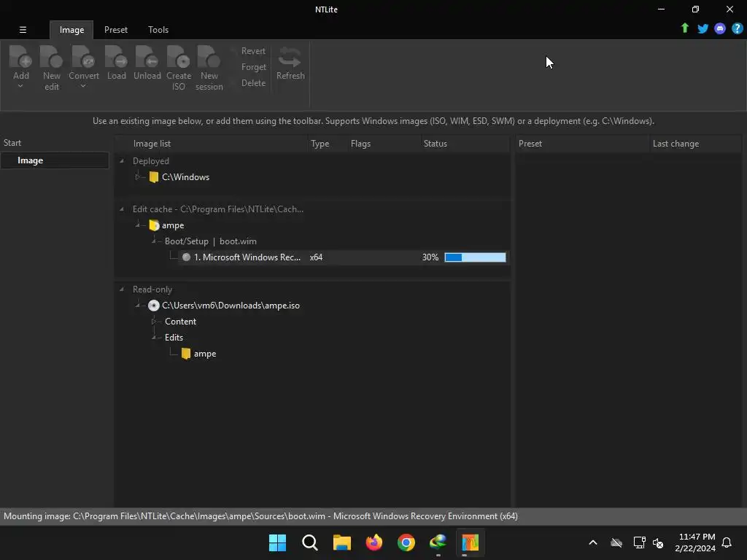
Task: Click the ampe folder icon in Edit cache
Action: (x=154, y=225)
